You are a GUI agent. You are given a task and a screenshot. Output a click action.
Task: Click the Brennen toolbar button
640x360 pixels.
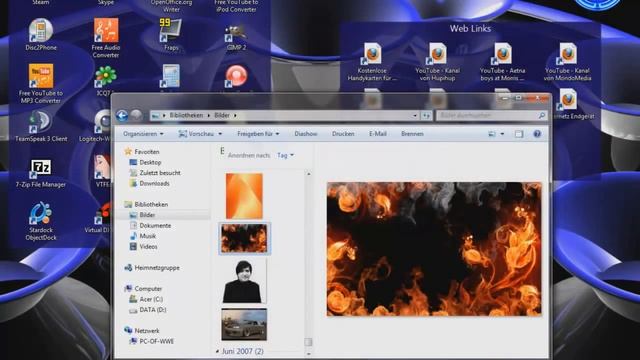[x=412, y=134]
